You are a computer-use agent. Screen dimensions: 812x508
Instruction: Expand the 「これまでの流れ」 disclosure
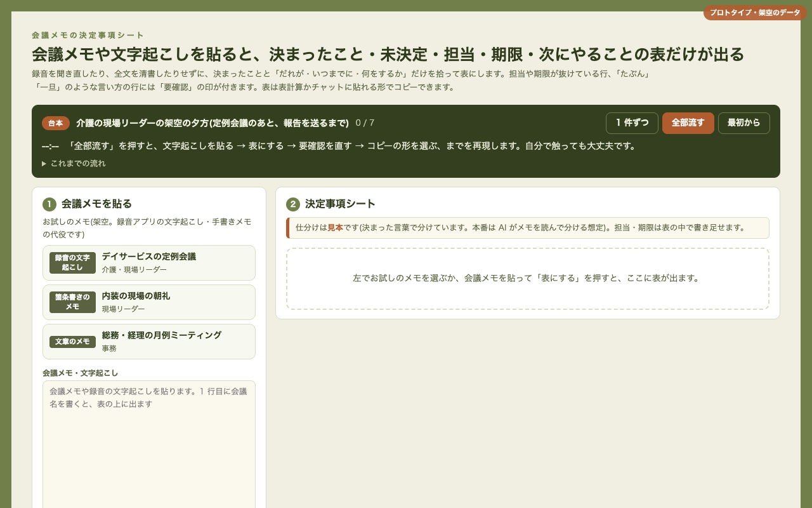click(x=74, y=163)
